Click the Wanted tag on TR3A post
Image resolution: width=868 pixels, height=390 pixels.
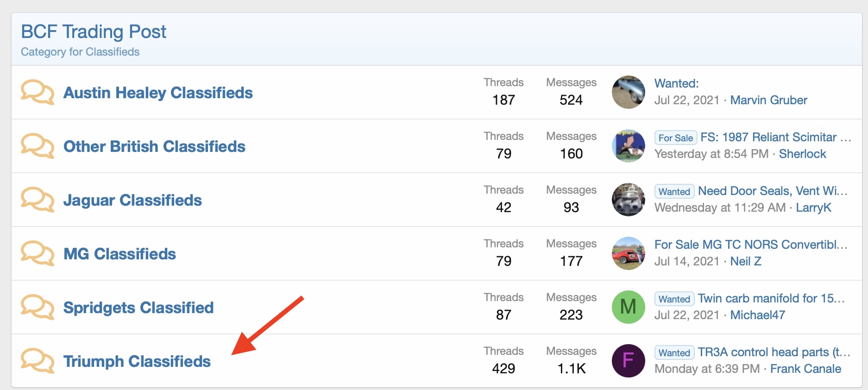(x=674, y=352)
